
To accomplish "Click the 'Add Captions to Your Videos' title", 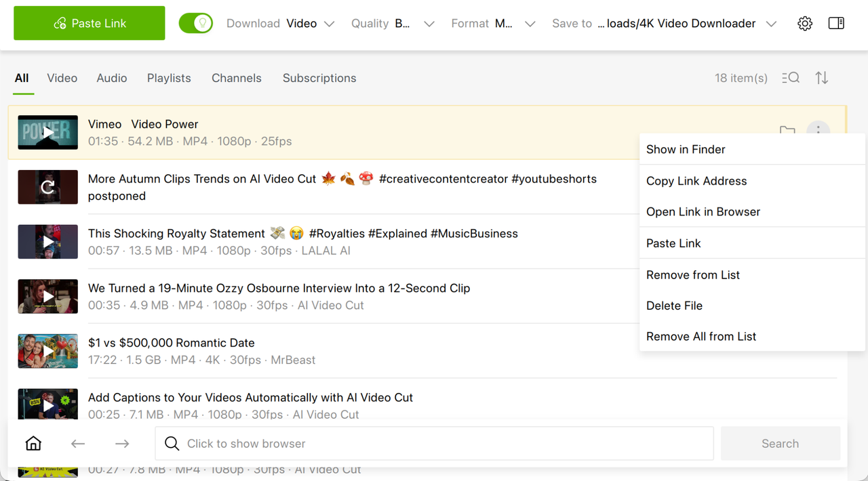I will (250, 398).
